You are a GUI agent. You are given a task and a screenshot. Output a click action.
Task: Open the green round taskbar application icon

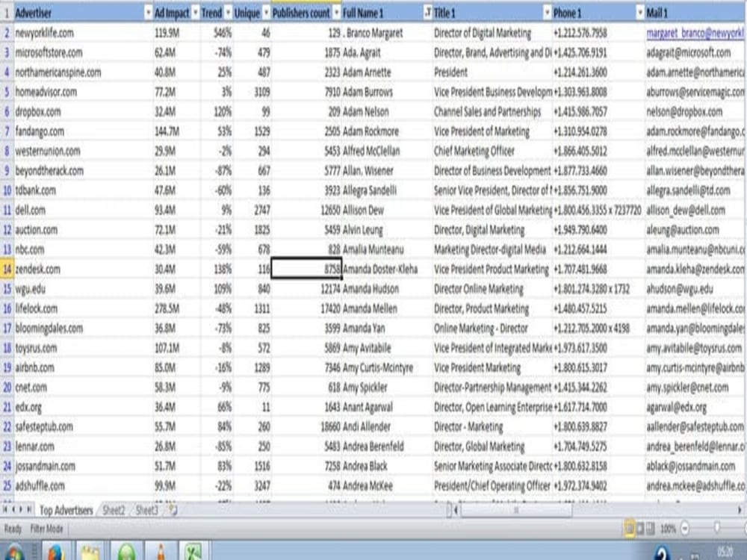point(125,552)
